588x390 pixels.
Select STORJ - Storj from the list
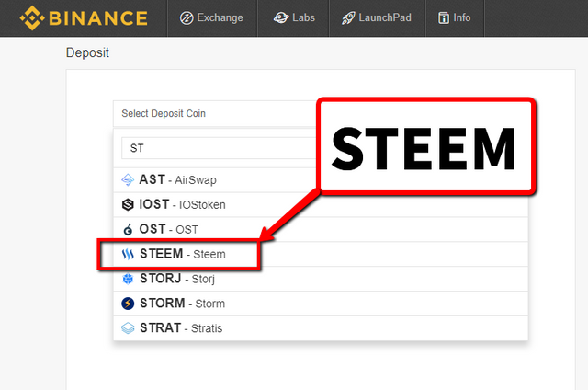click(x=321, y=279)
